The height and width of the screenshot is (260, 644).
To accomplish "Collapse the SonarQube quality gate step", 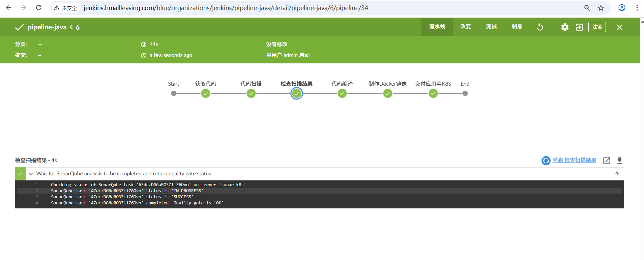I will pyautogui.click(x=31, y=174).
